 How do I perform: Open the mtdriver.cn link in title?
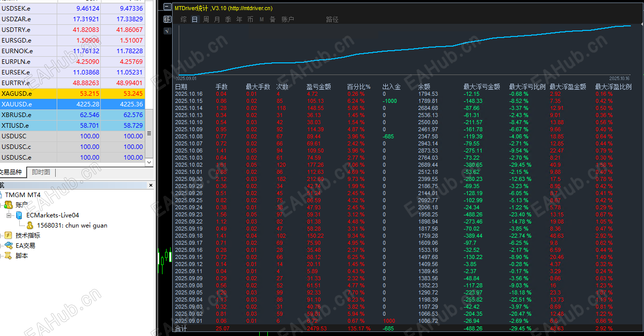(250, 8)
